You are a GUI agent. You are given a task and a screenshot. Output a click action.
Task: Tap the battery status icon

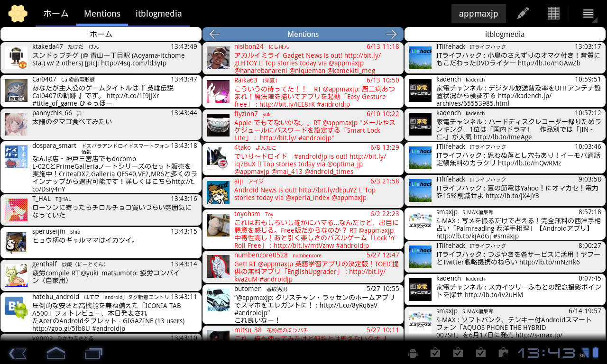[596, 353]
